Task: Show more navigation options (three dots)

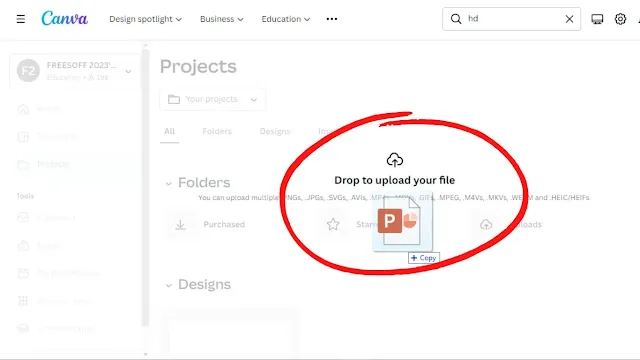Action: pos(332,19)
